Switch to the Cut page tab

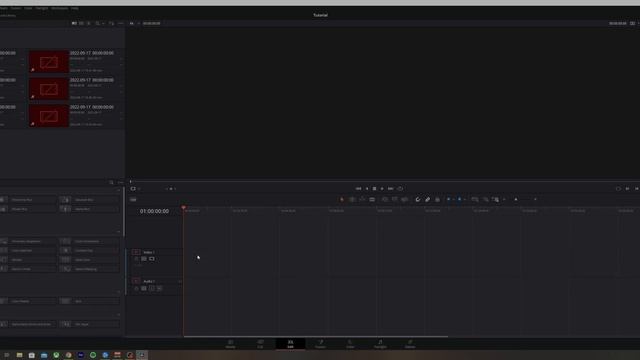[260, 344]
